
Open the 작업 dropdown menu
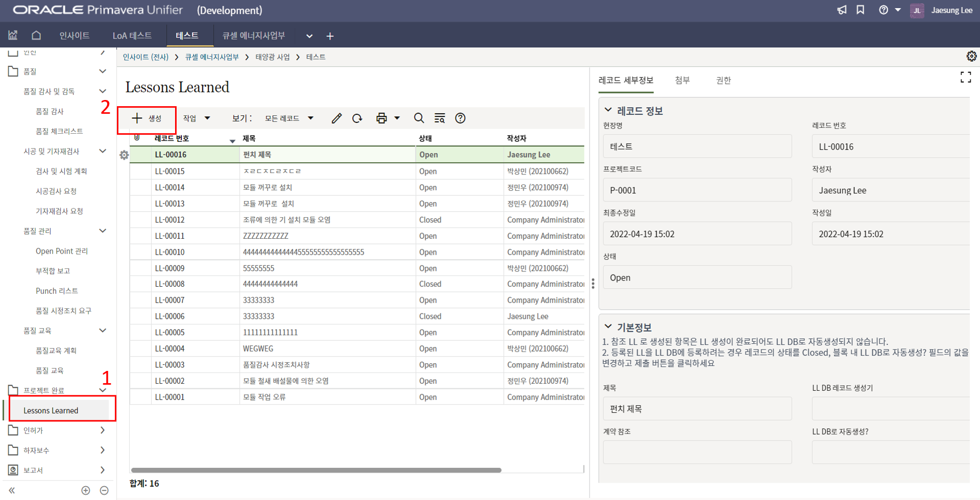click(x=197, y=118)
